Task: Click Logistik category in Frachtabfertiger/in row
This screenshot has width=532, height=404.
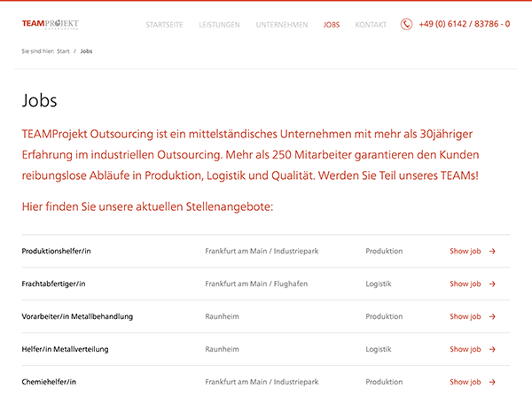Action: (x=379, y=284)
